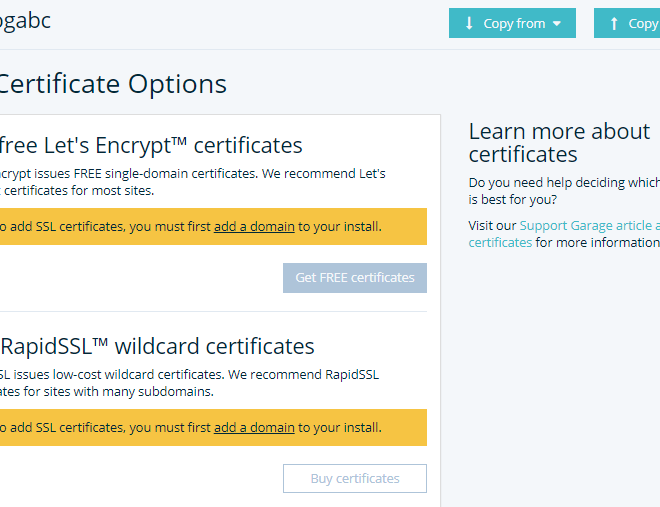
Task: Click the Learn more about certificates heading
Action: 559,143
